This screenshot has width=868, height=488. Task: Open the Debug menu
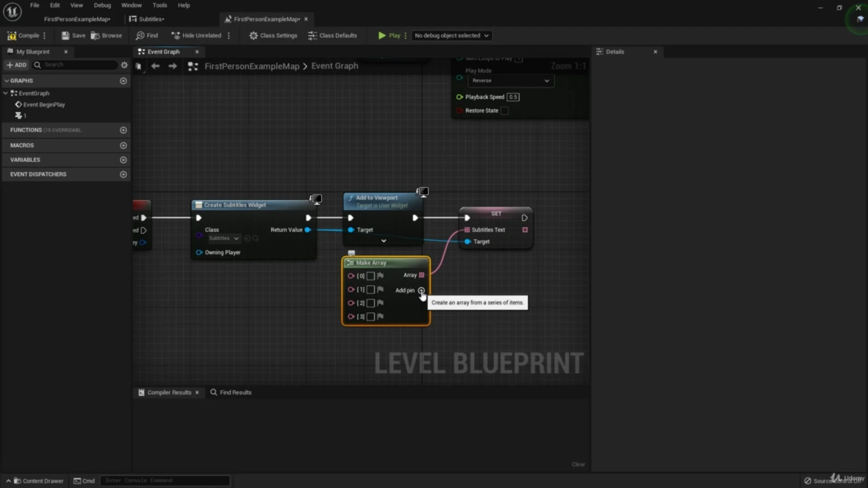pyautogui.click(x=102, y=5)
